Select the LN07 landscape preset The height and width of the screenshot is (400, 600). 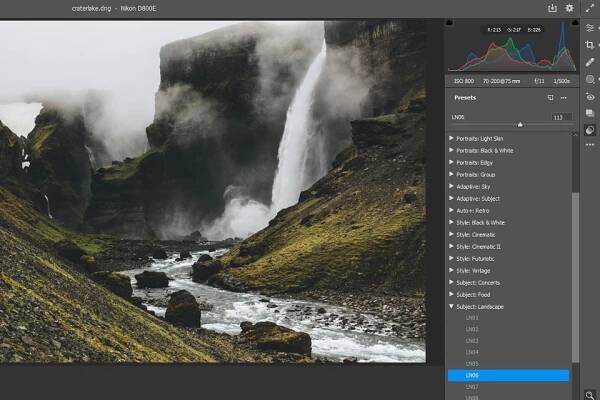coord(472,387)
